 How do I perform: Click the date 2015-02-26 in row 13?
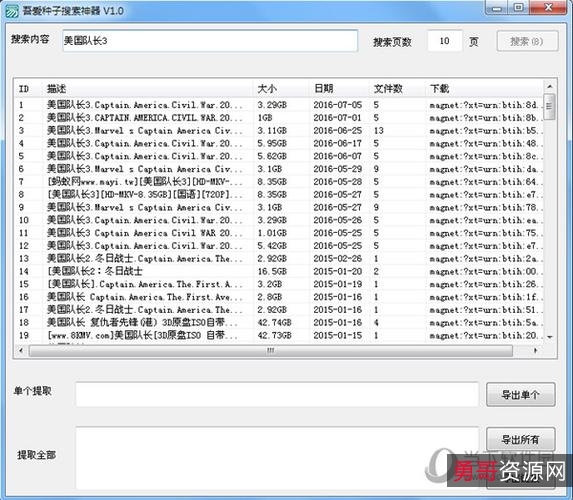(x=338, y=258)
